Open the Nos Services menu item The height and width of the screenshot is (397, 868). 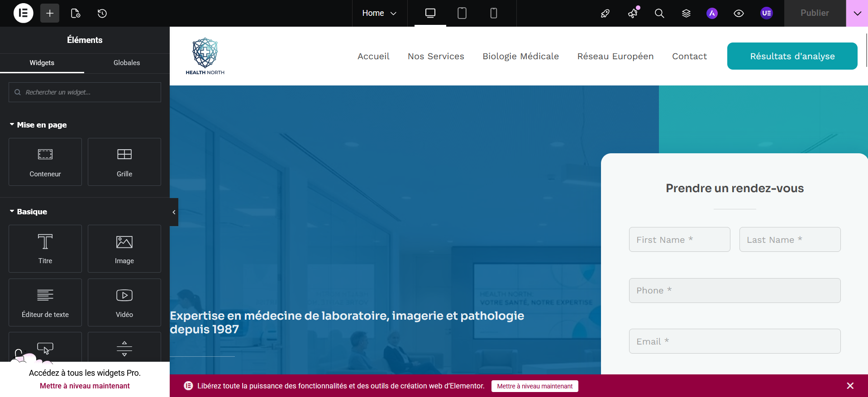point(436,56)
